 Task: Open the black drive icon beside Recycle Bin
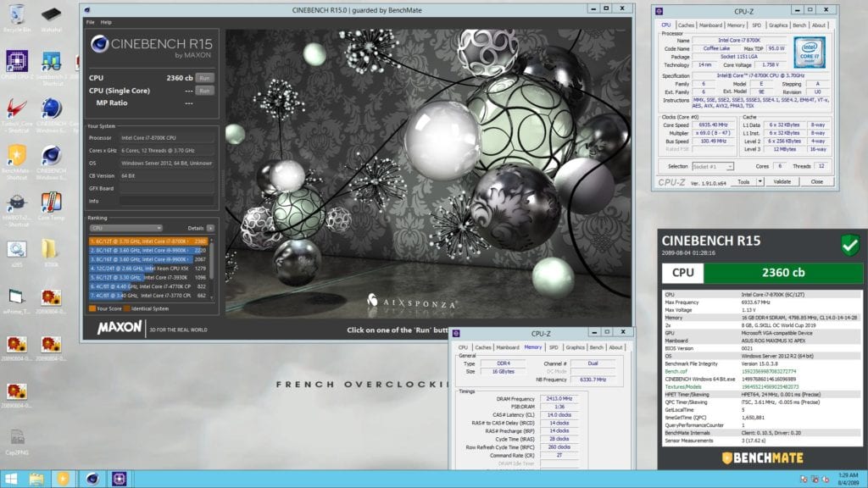[51, 15]
